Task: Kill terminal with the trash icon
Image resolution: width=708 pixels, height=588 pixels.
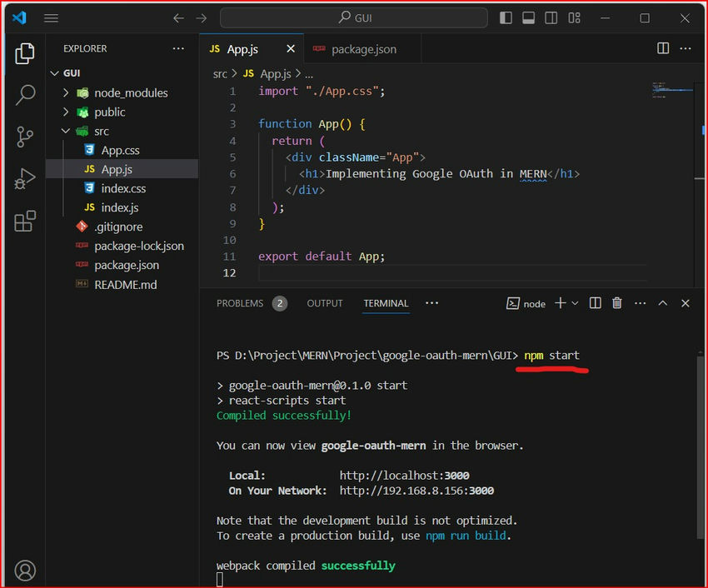Action: (x=617, y=303)
